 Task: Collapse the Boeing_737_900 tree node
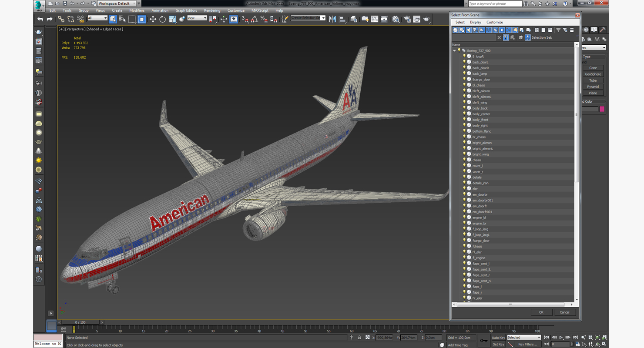(x=454, y=50)
